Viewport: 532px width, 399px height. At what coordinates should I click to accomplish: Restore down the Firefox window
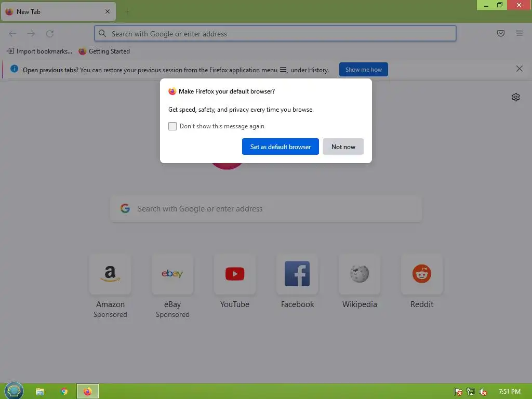click(x=500, y=5)
